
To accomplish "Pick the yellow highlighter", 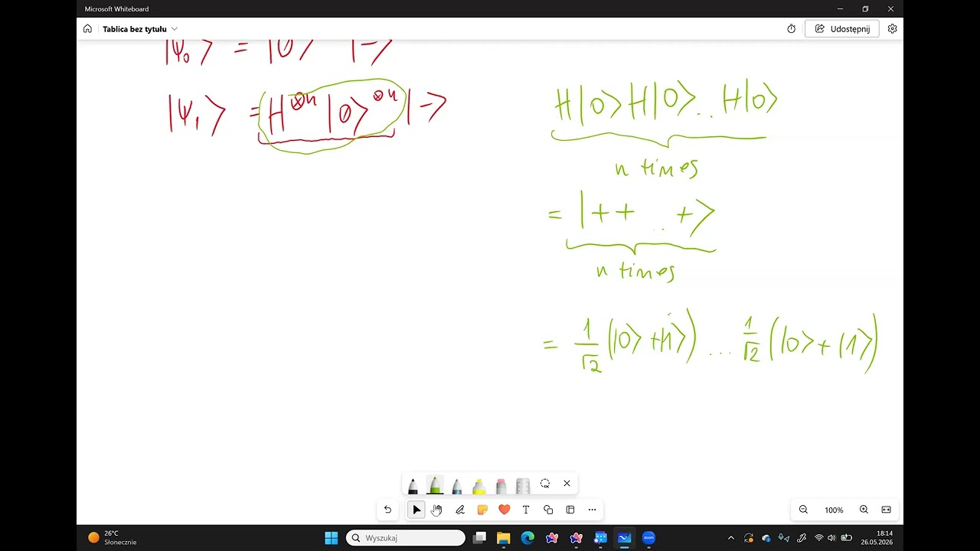I will (479, 484).
